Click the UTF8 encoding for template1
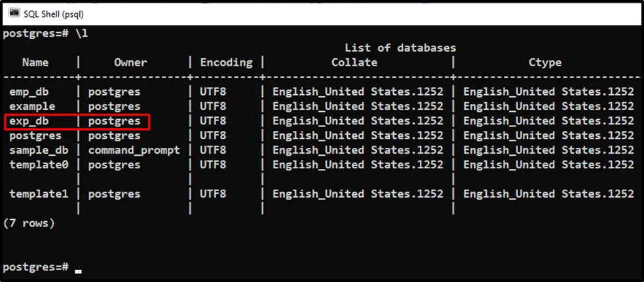Screen dimensions: 644x282 coord(213,194)
